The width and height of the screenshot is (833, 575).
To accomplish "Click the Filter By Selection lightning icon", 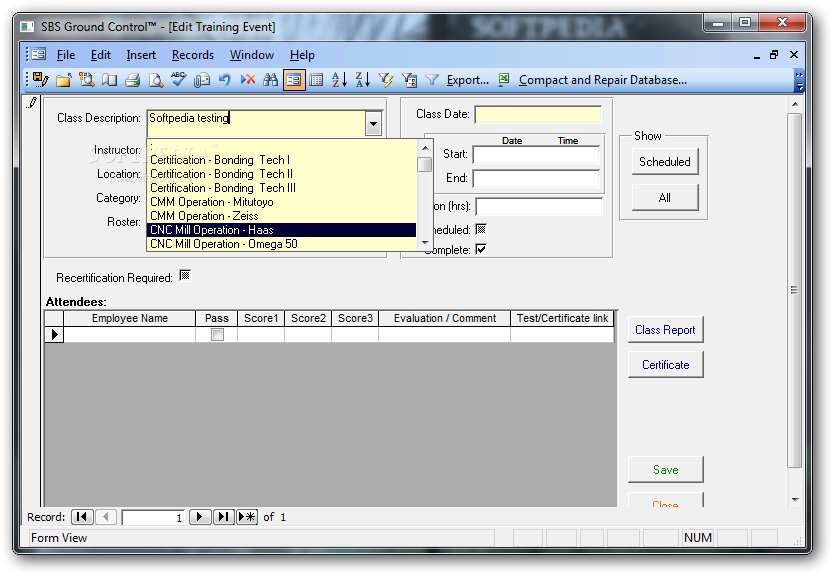I will [x=386, y=80].
